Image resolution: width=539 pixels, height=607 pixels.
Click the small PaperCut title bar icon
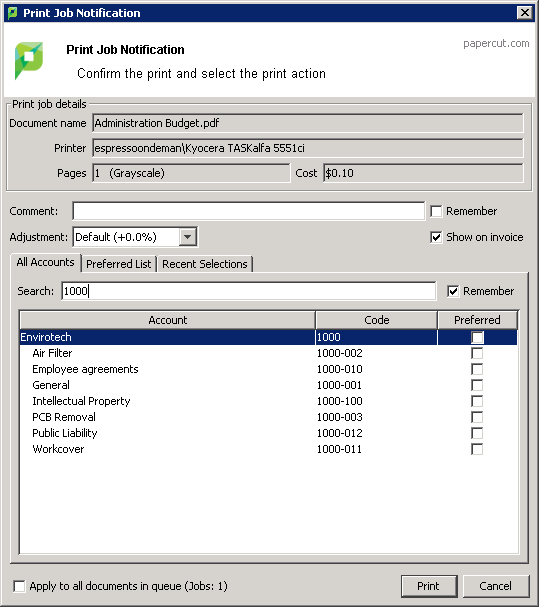click(12, 13)
